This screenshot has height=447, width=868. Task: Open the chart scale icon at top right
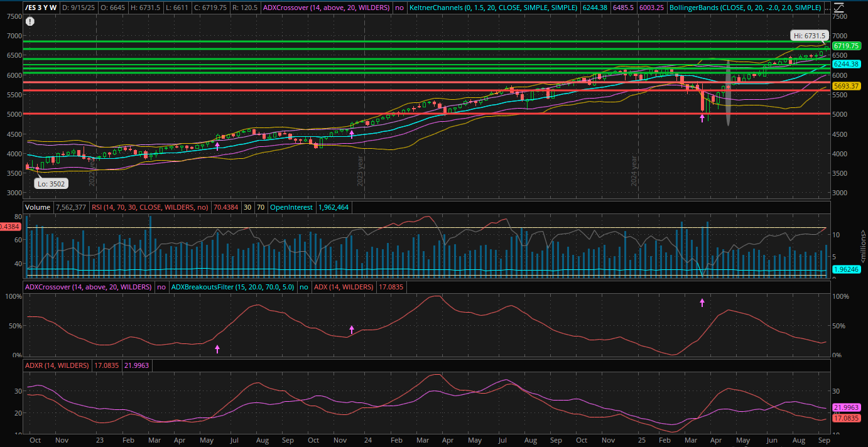(x=838, y=8)
